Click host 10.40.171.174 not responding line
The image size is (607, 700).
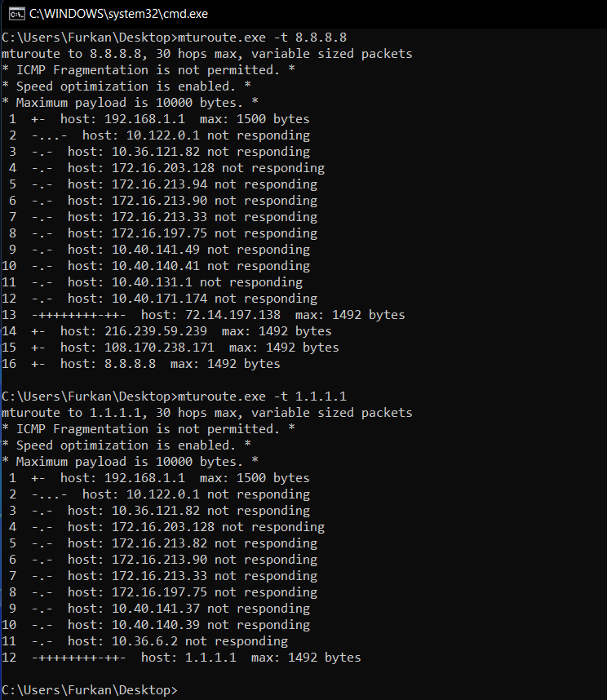159,299
